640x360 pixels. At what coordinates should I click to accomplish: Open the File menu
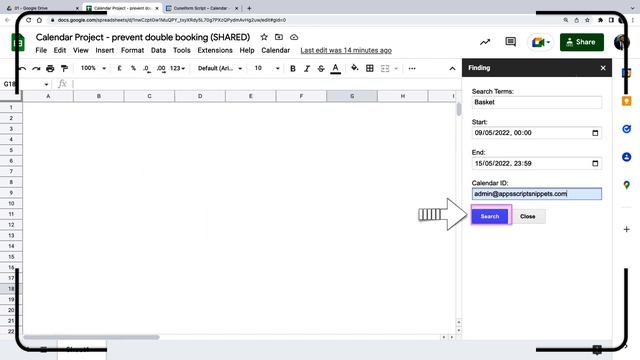click(x=41, y=50)
